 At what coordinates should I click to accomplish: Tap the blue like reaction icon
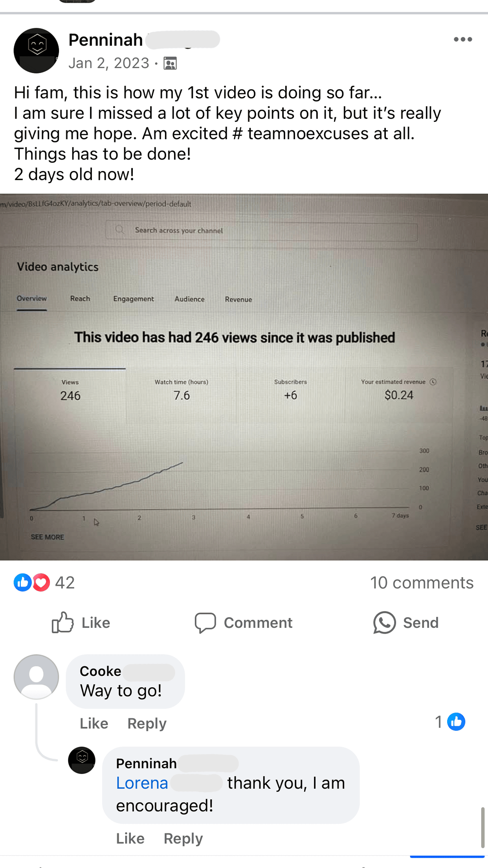click(22, 583)
